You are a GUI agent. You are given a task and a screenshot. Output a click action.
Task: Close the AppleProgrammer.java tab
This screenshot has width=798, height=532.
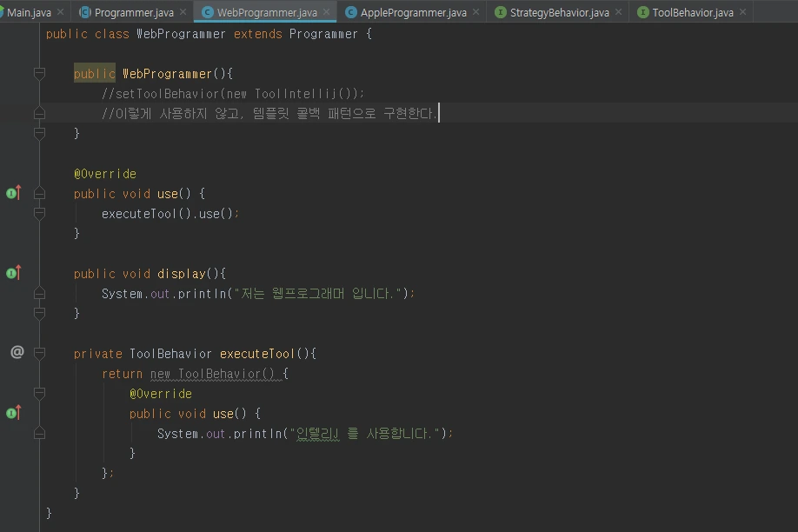[x=475, y=11]
